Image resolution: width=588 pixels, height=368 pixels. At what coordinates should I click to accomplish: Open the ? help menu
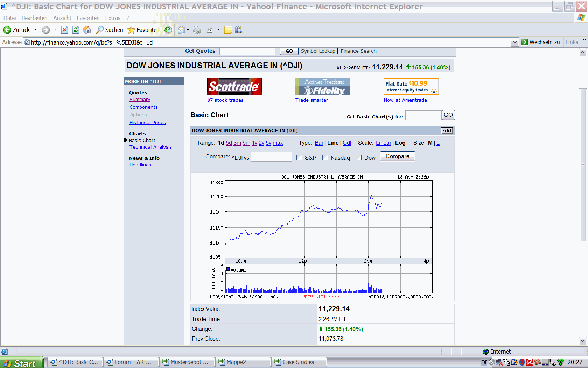127,18
